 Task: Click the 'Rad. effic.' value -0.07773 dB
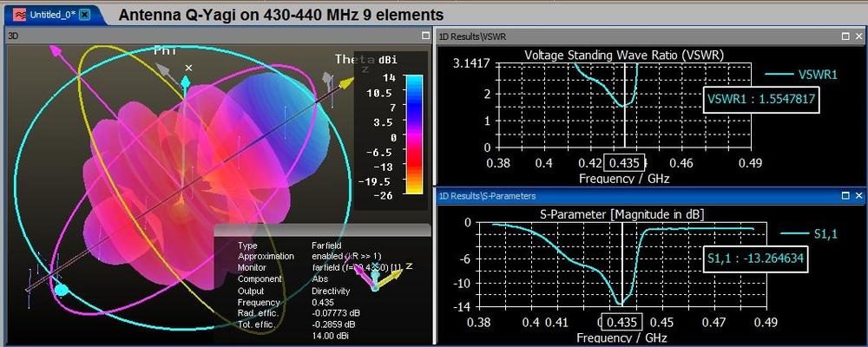coord(337,313)
